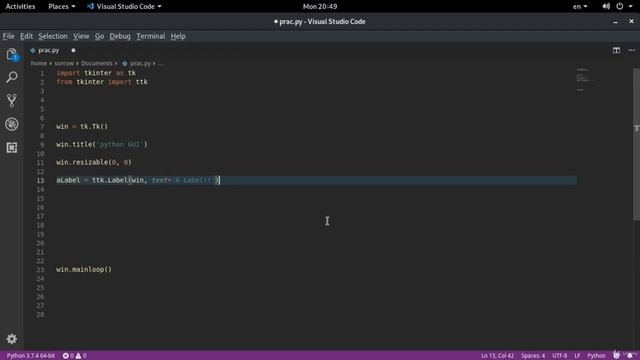This screenshot has height=360, width=640.
Task: Open the Extensions view icon
Action: pyautogui.click(x=12, y=147)
